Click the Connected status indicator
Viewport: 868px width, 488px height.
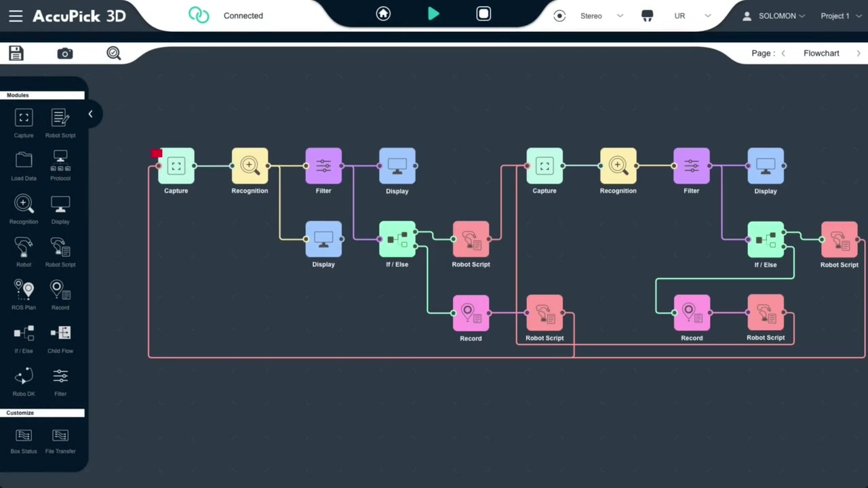coord(226,15)
